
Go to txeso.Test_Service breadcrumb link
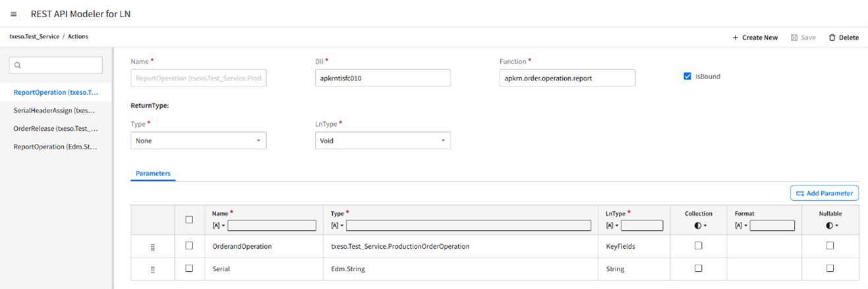pos(34,37)
